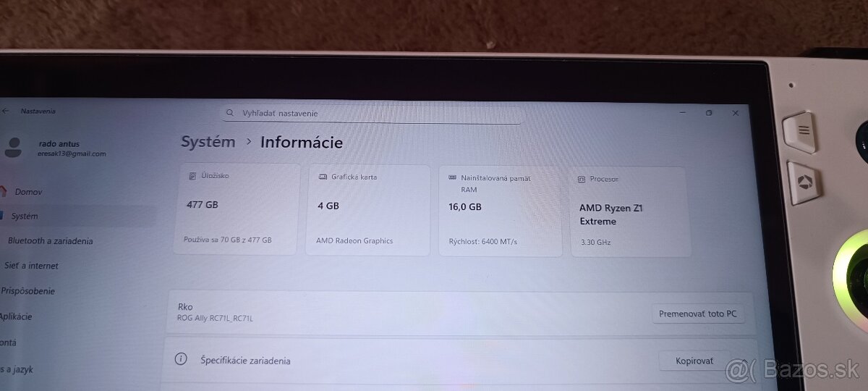This screenshot has height=391, width=868.
Task: Click the info icon beside Špecifikácie zariadenia
Action: [x=181, y=359]
